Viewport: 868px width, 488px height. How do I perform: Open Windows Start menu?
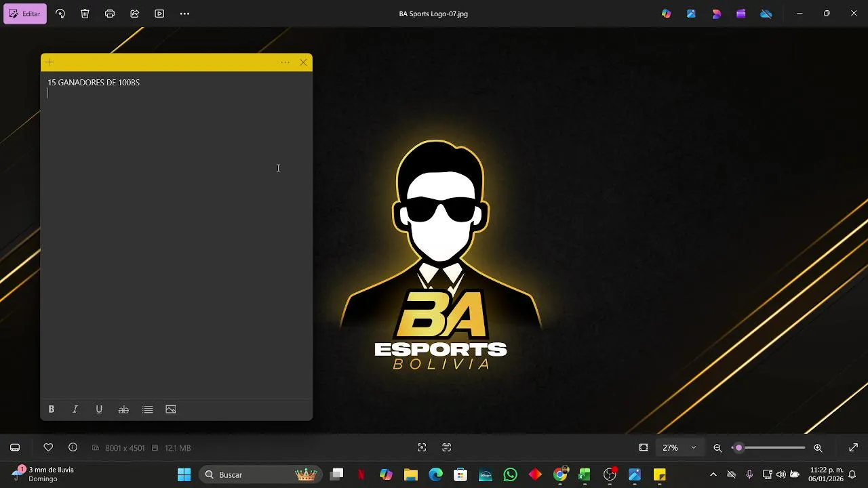(184, 474)
